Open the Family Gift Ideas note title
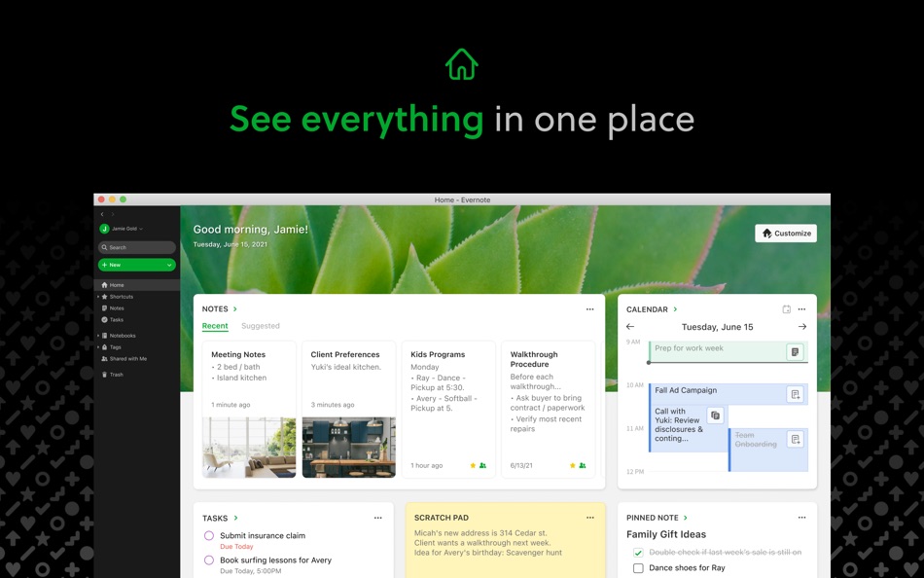Screen dimensions: 924x578 tap(666, 534)
